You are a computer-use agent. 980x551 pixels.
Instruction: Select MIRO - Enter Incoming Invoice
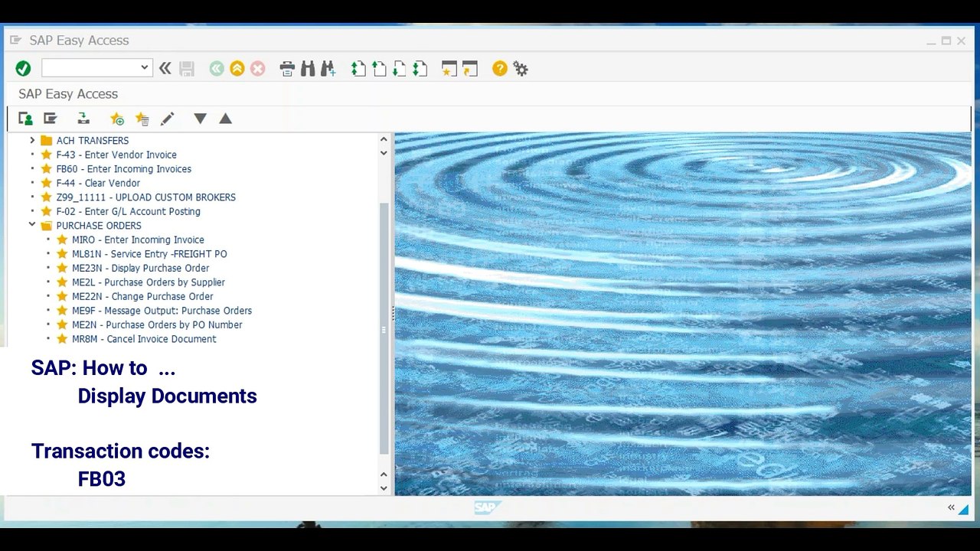click(138, 240)
